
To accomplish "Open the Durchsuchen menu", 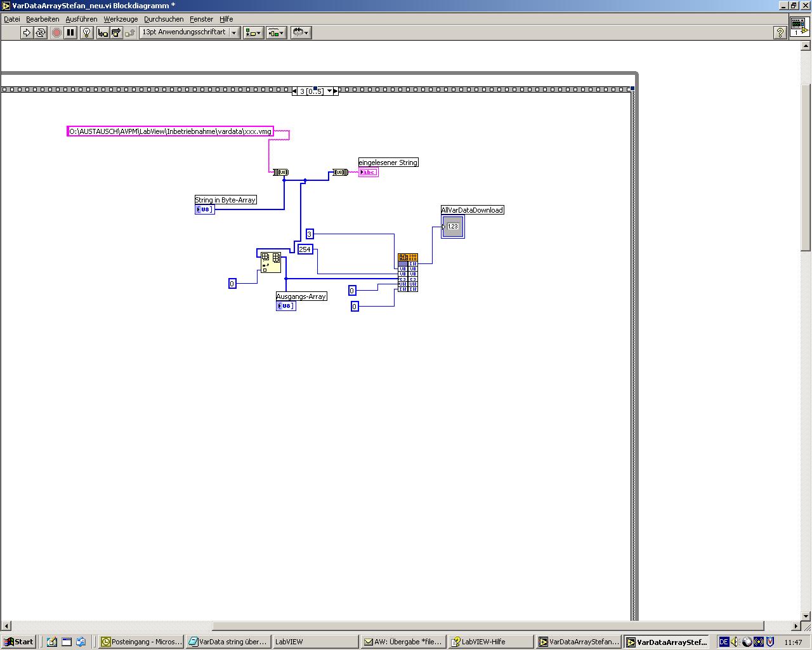I will (164, 19).
